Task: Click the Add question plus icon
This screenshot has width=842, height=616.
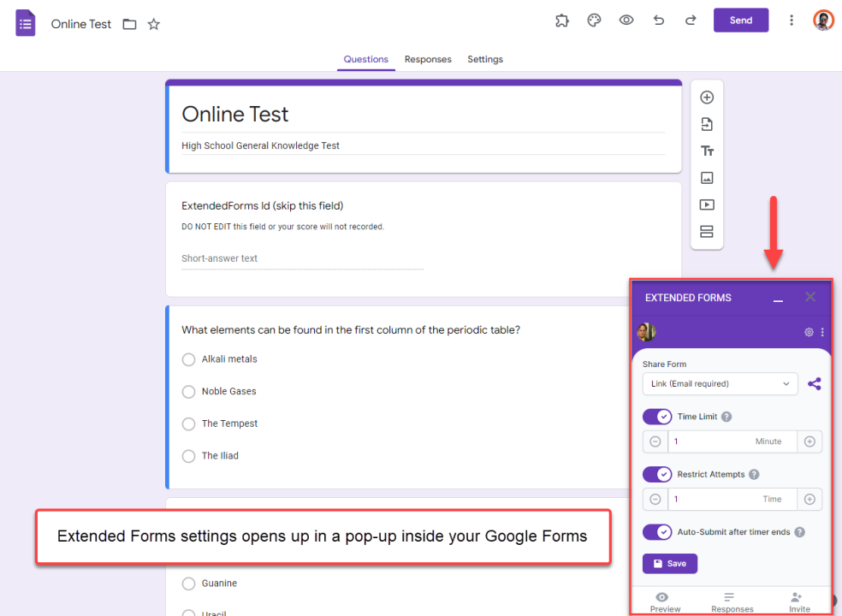Action: point(707,98)
